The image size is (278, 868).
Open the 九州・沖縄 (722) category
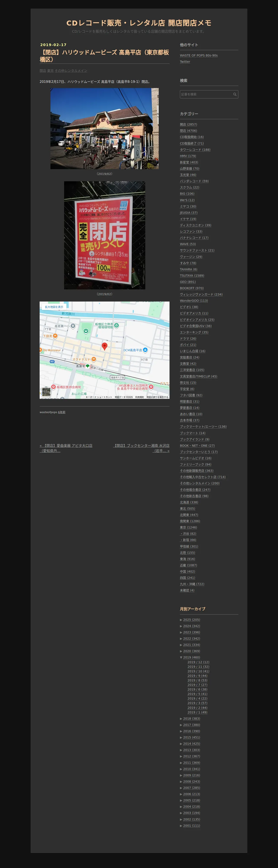click(192, 584)
